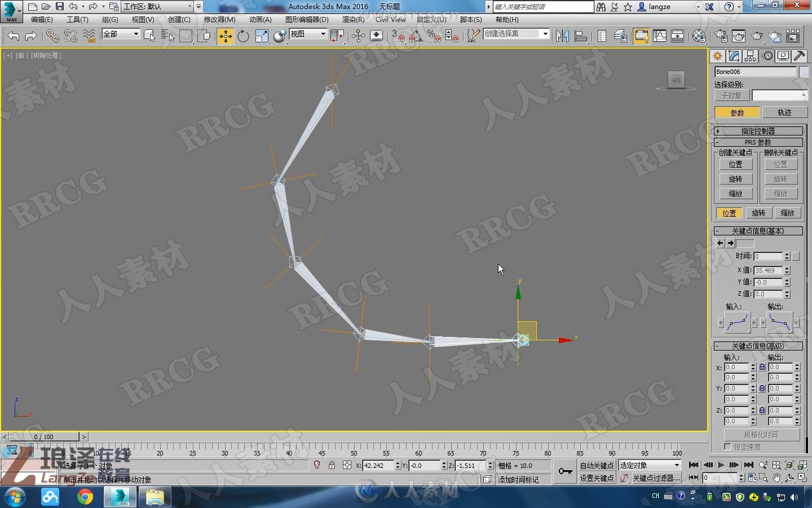Viewport: 812px width, 508px height.
Task: Open the 修改器(M) menu
Action: click(x=219, y=19)
